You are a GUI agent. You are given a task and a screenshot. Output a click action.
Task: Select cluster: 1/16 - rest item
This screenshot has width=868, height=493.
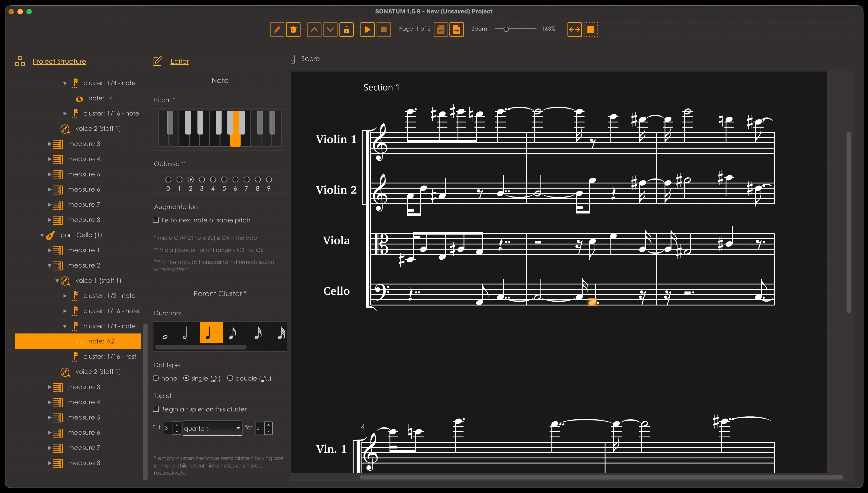tap(109, 357)
